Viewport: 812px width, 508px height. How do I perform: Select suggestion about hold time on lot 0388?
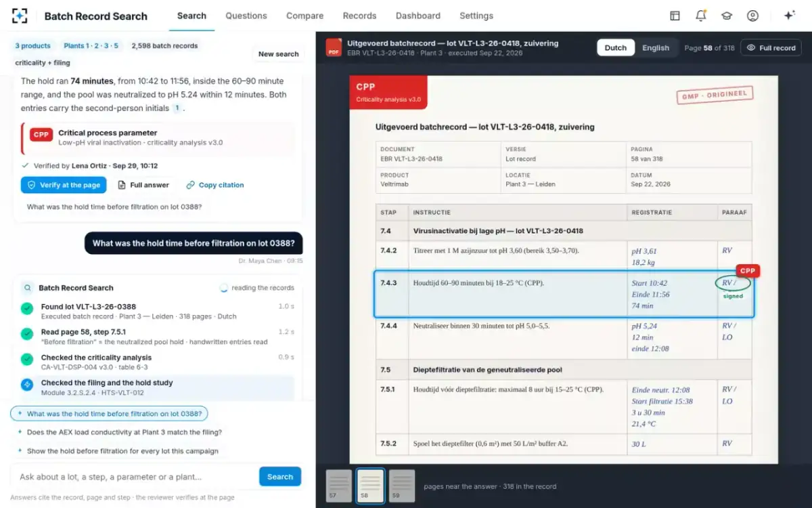109,413
